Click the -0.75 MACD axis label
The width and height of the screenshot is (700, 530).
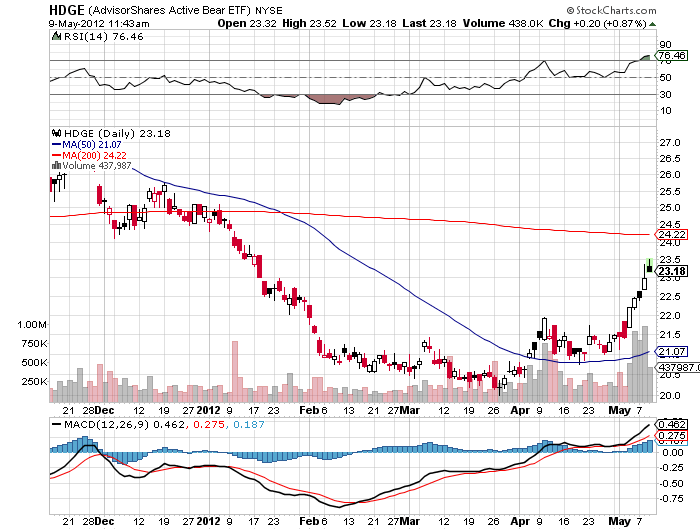tap(671, 499)
